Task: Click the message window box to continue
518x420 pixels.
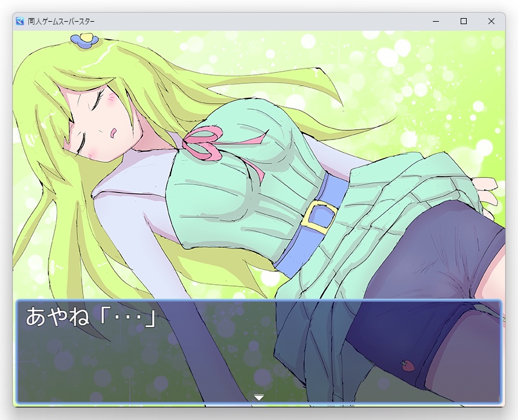Action: 259,351
